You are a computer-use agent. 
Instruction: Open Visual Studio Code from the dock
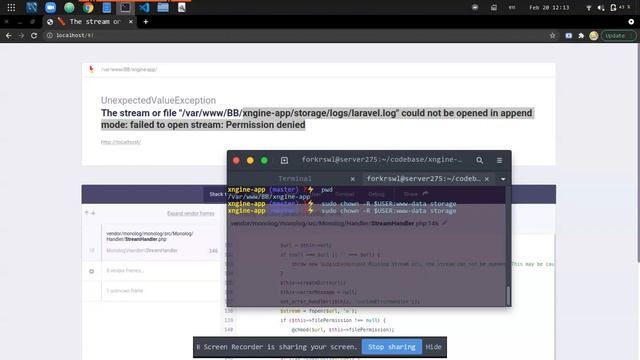click(144, 7)
